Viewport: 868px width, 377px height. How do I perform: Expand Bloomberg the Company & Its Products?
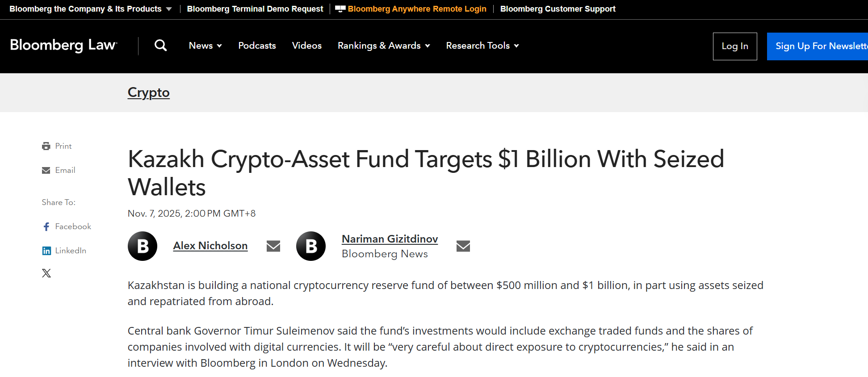91,9
